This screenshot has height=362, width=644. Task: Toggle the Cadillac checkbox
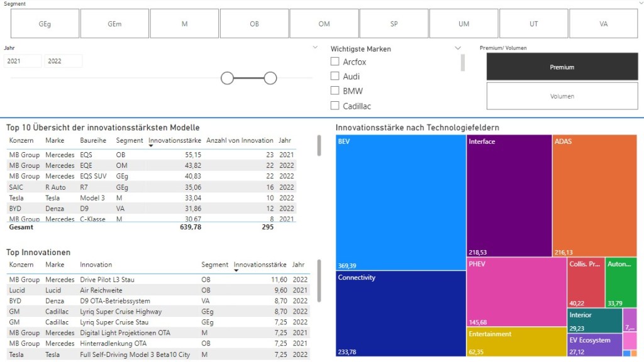click(x=335, y=106)
